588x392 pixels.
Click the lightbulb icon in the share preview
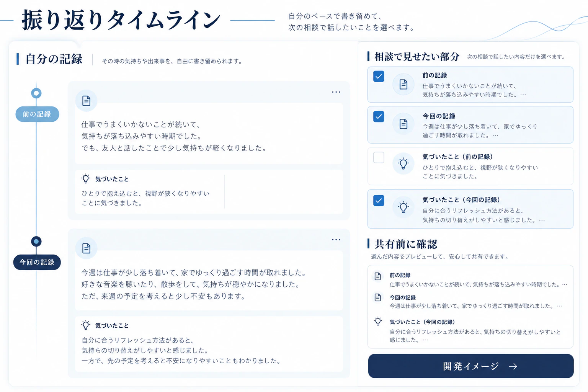click(x=378, y=322)
